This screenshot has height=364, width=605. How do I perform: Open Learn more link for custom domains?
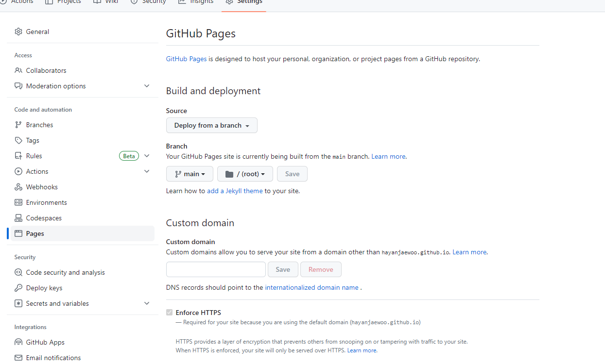pos(469,252)
